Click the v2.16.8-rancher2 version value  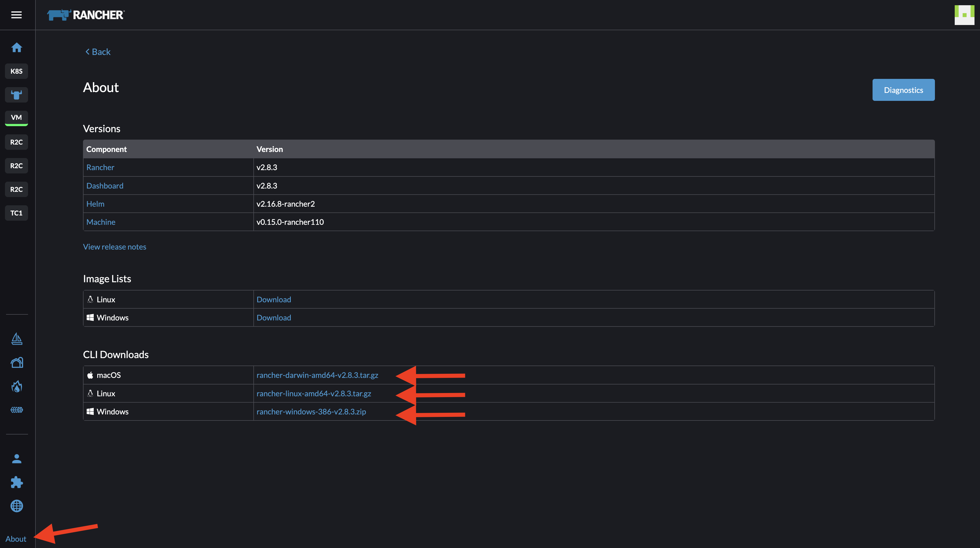285,204
